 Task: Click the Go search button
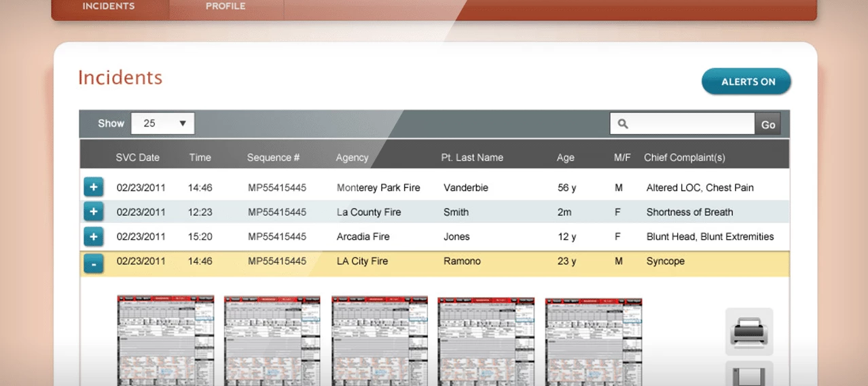(x=768, y=124)
